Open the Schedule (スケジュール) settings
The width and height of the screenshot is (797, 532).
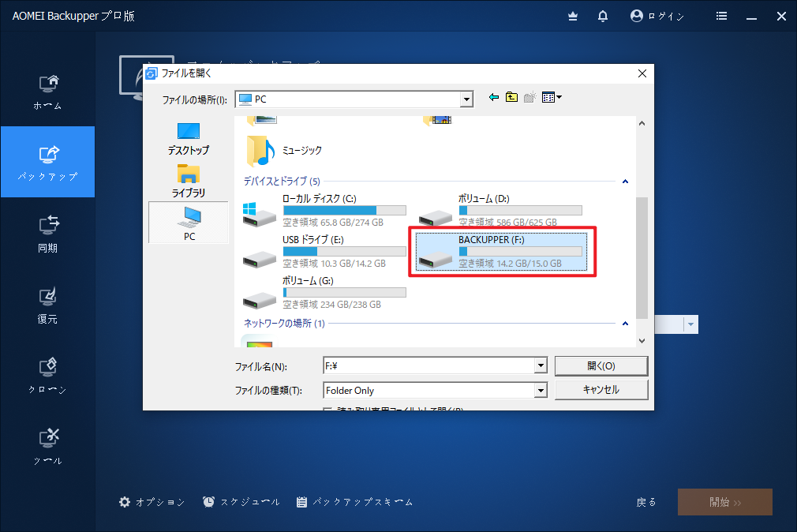pyautogui.click(x=241, y=503)
